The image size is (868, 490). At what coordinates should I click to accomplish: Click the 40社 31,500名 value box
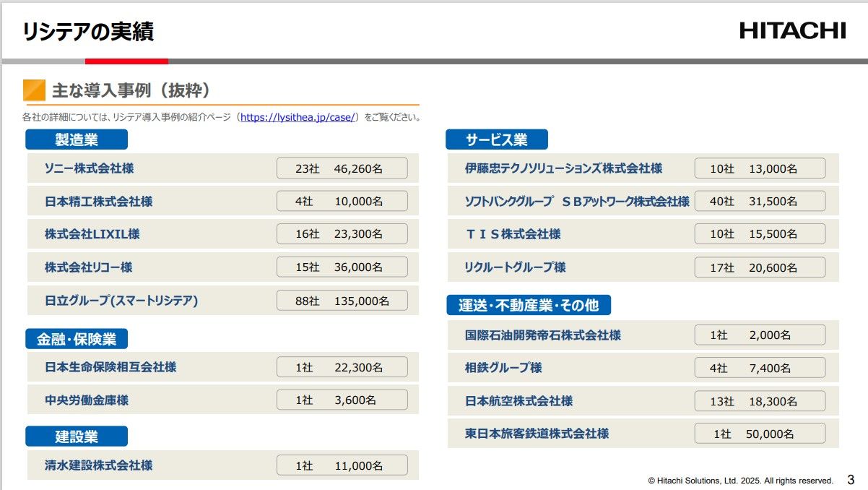click(x=760, y=202)
